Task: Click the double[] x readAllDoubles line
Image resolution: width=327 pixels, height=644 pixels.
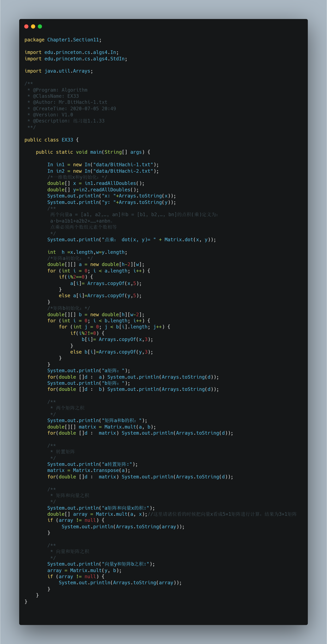Action: [x=96, y=183]
